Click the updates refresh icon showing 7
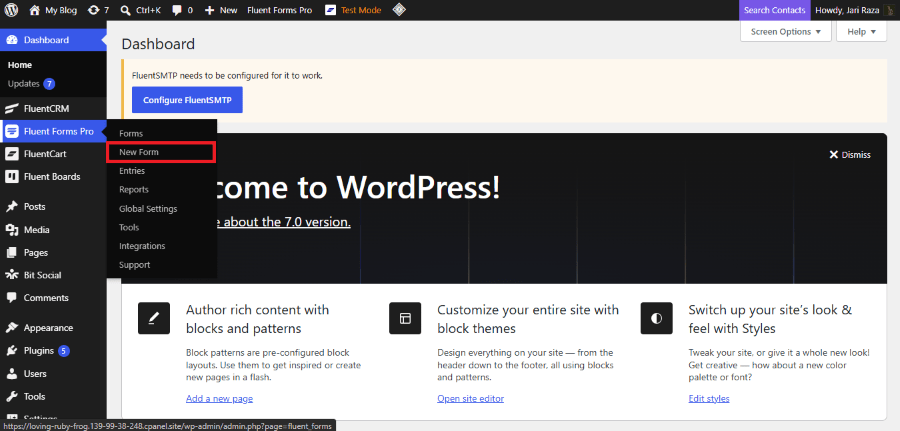The width and height of the screenshot is (900, 431). 93,10
